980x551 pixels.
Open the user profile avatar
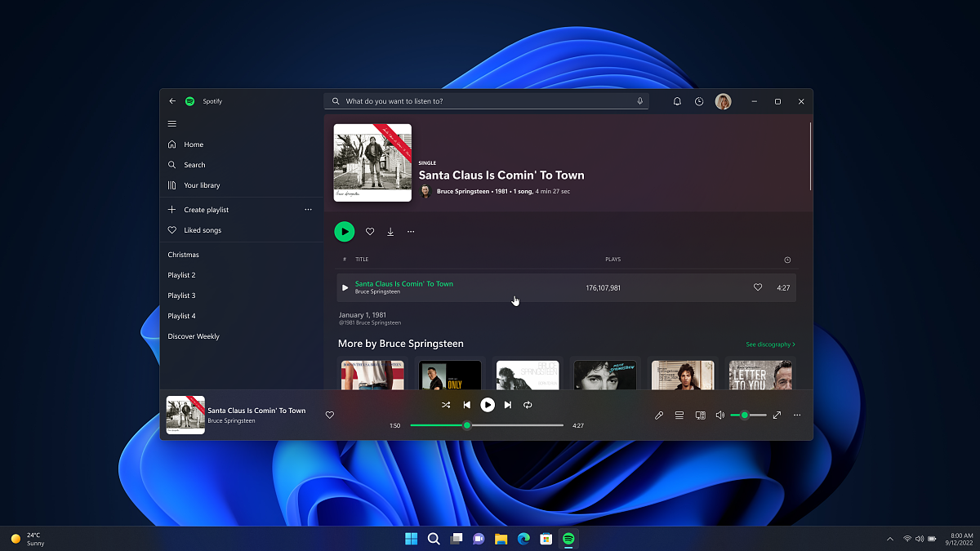pos(723,101)
